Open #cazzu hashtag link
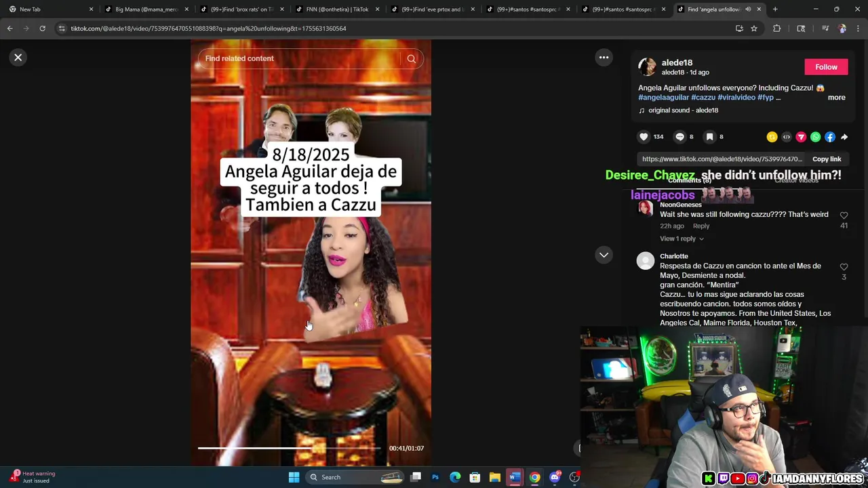 (703, 98)
